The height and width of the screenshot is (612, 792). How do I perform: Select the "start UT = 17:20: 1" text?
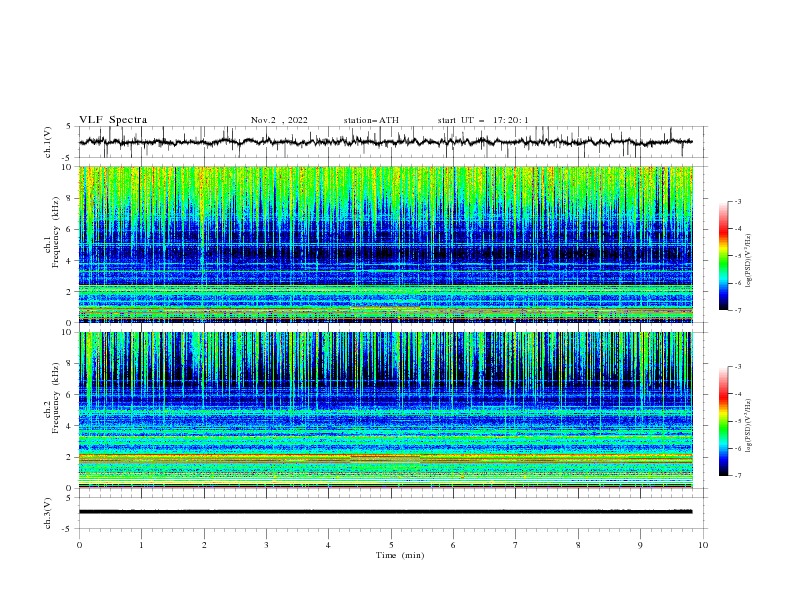point(483,120)
